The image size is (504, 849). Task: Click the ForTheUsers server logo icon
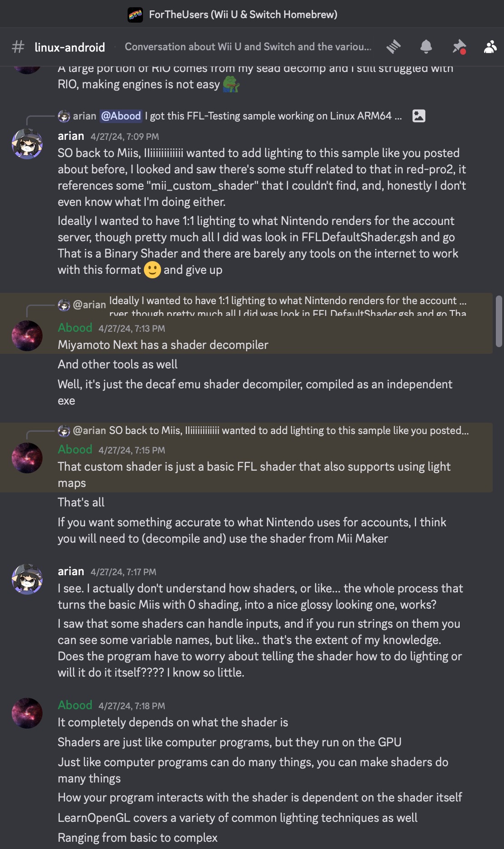[x=135, y=14]
